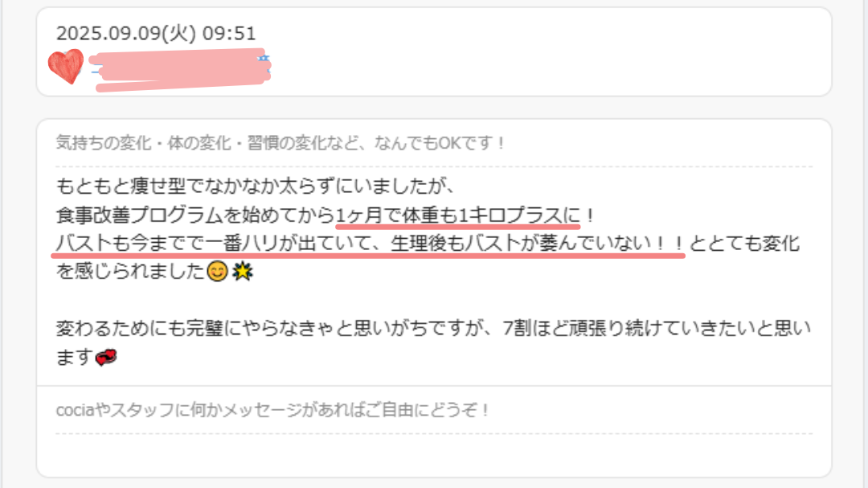This screenshot has width=868, height=488.
Task: Click the phrase ととても変化
Action: coord(744,243)
